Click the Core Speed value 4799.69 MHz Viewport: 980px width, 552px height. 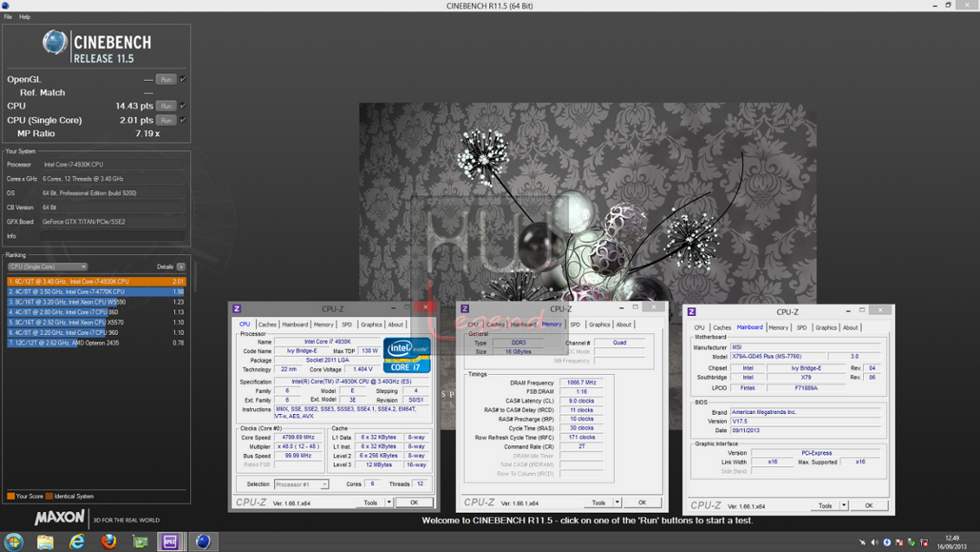click(x=298, y=437)
